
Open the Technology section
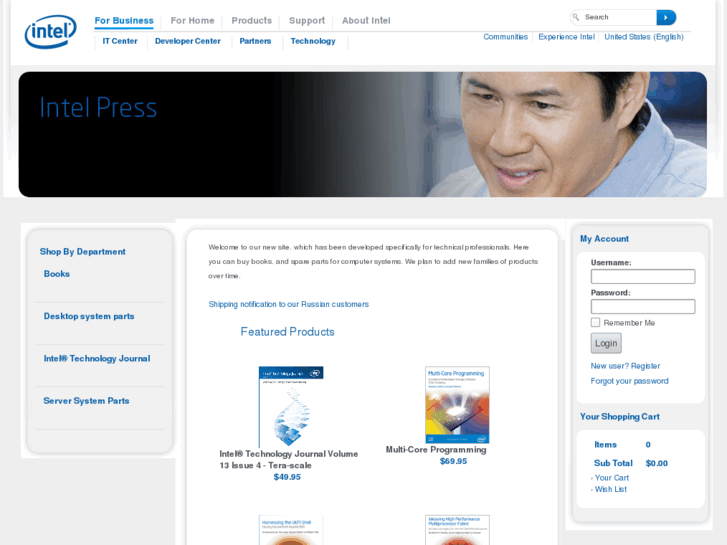tap(313, 41)
